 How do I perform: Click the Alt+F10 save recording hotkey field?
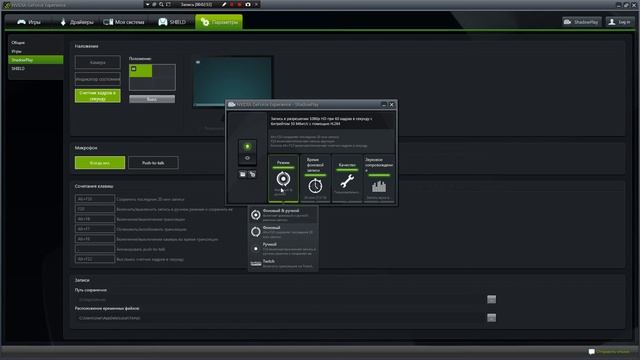(95, 199)
